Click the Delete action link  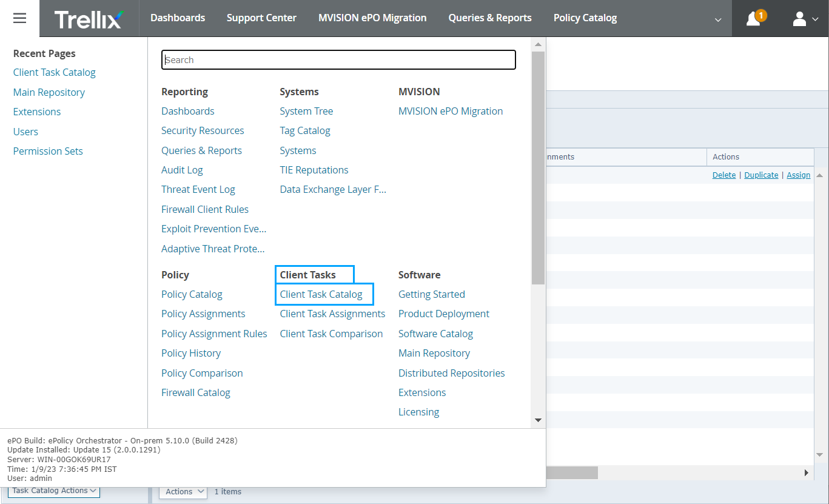724,175
